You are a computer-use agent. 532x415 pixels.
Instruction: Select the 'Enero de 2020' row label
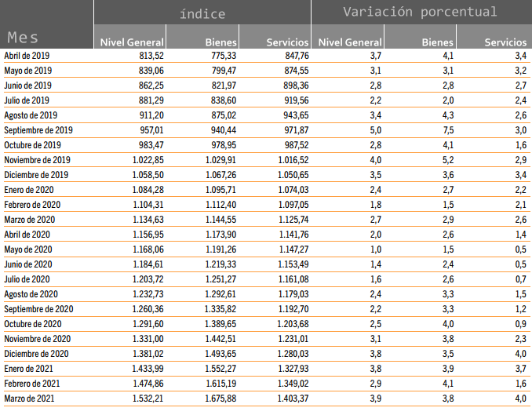point(28,189)
